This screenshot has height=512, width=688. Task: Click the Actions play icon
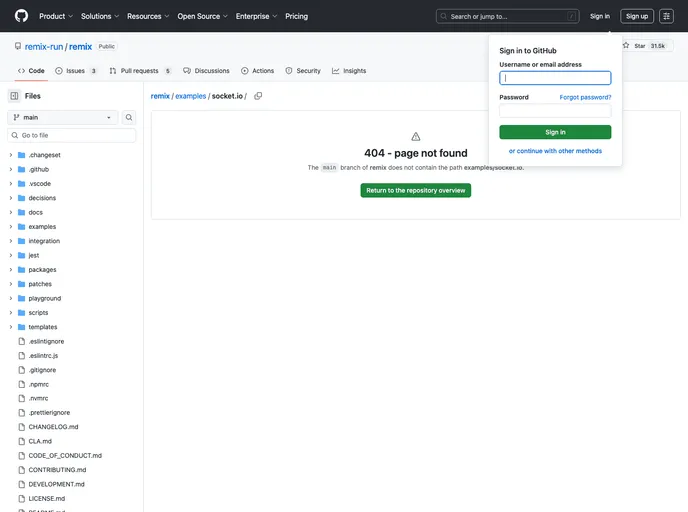coord(244,71)
